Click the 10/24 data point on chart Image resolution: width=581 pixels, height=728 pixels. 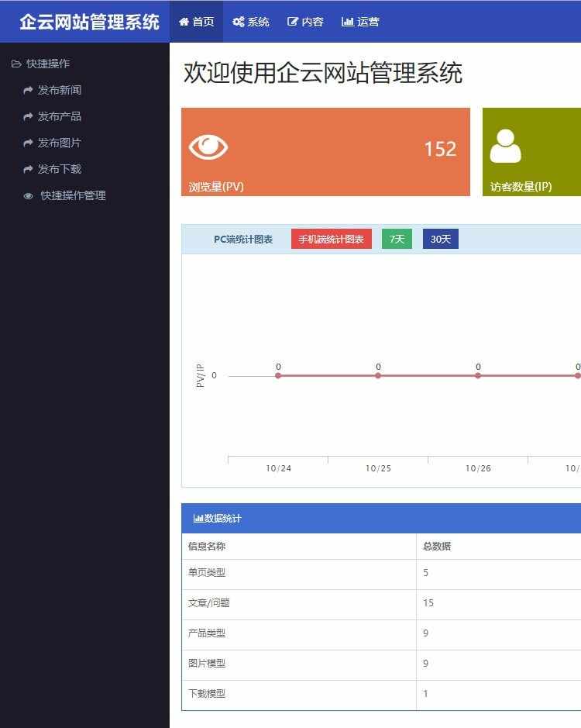tap(278, 375)
